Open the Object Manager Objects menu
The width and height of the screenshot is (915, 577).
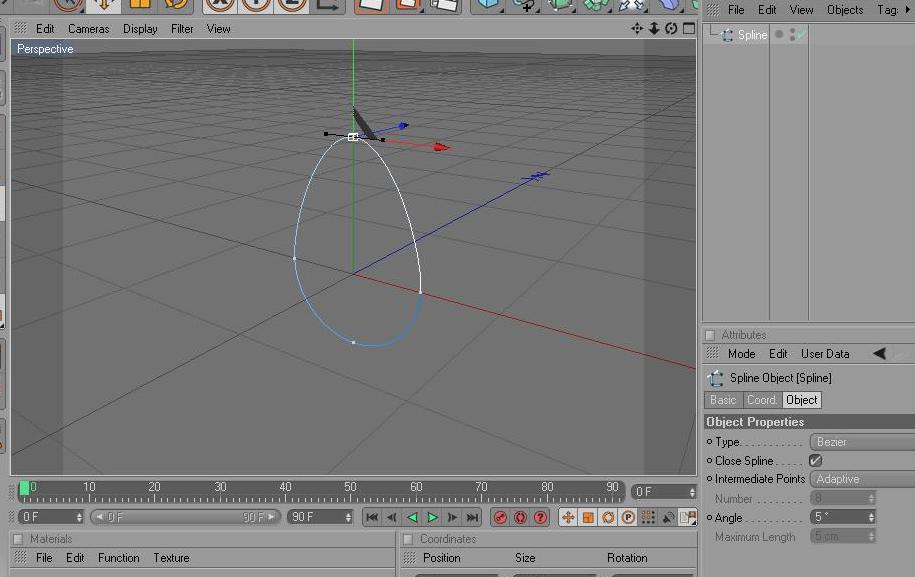pos(845,10)
